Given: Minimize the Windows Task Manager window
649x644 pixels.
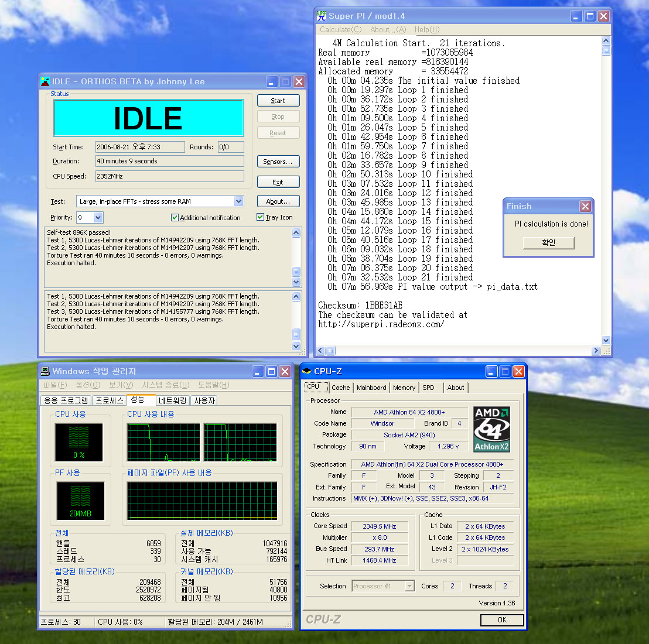Looking at the screenshot, I should click(258, 371).
